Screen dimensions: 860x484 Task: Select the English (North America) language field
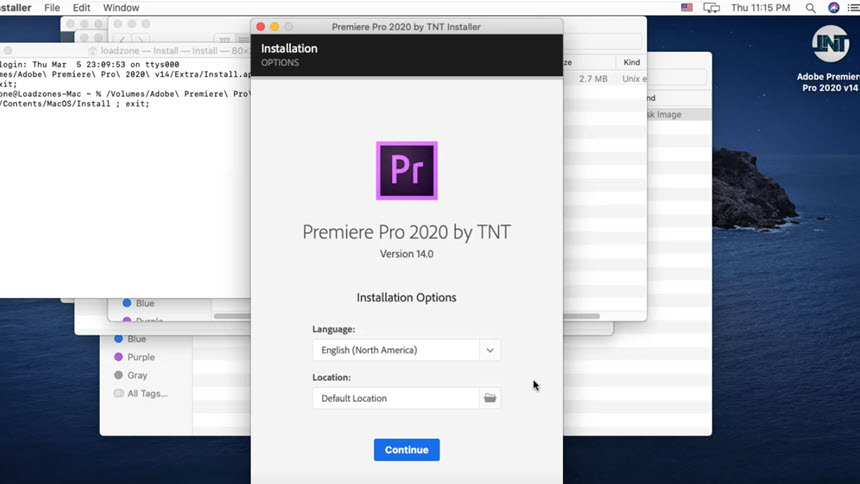click(x=396, y=350)
